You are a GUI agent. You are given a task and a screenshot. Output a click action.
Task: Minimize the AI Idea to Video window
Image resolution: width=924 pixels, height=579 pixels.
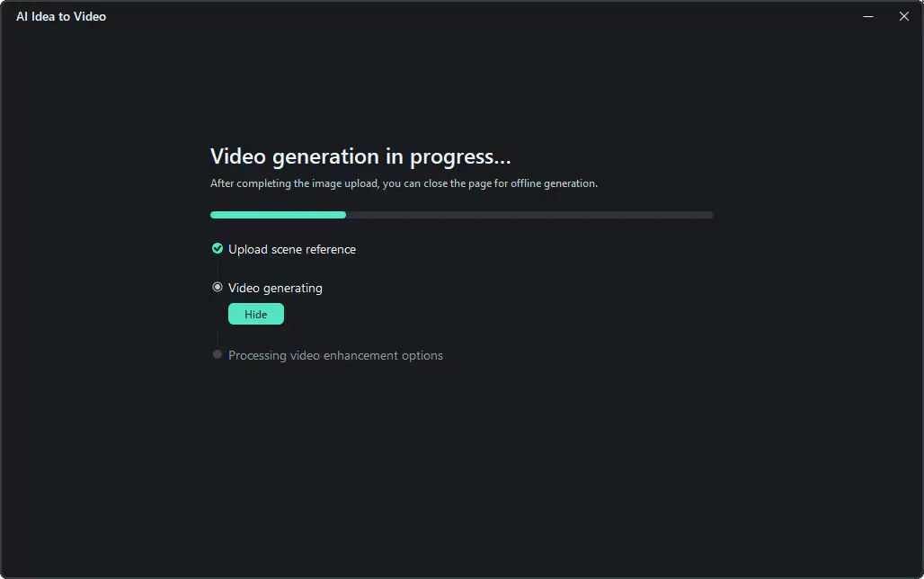click(868, 16)
